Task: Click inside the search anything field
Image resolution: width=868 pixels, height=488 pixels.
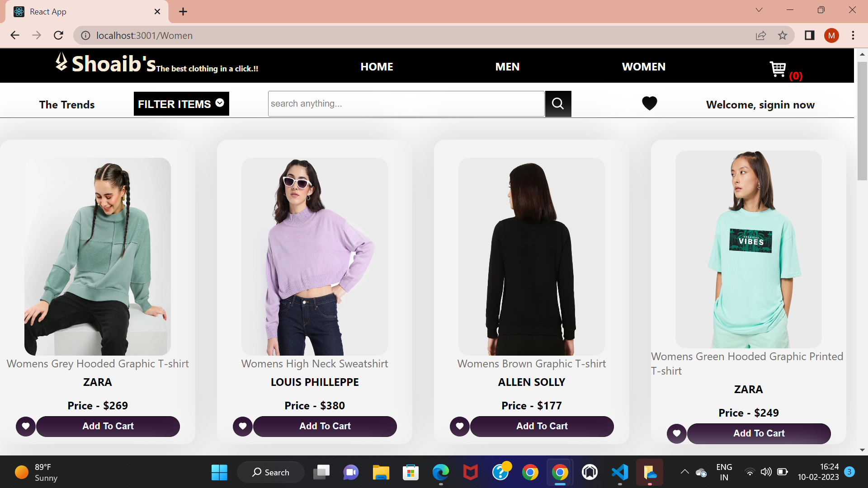Action: pyautogui.click(x=406, y=103)
